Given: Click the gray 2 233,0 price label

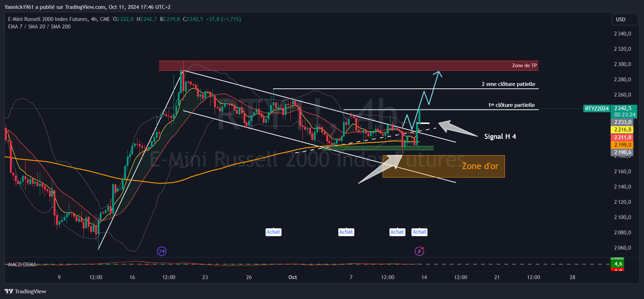Looking at the screenshot, I should coord(622,122).
